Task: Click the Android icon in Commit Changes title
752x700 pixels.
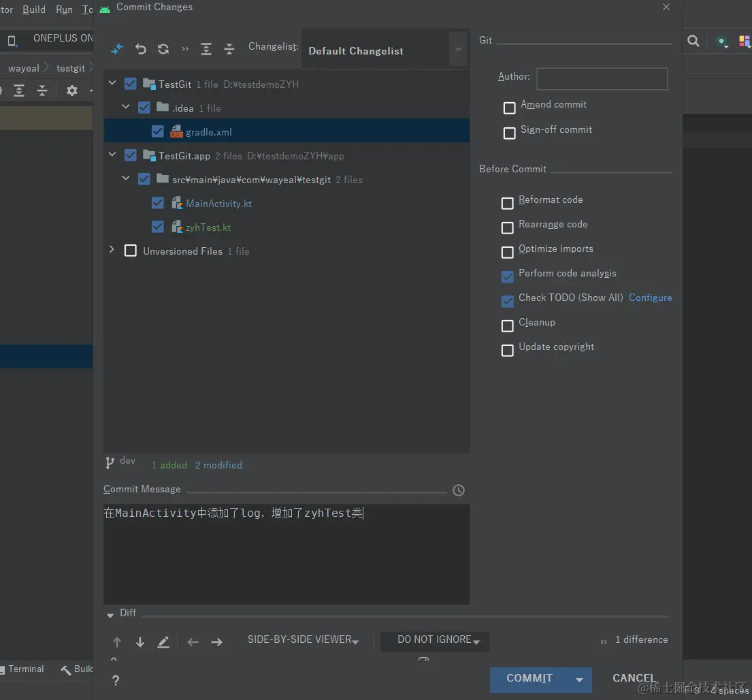Action: pyautogui.click(x=105, y=8)
